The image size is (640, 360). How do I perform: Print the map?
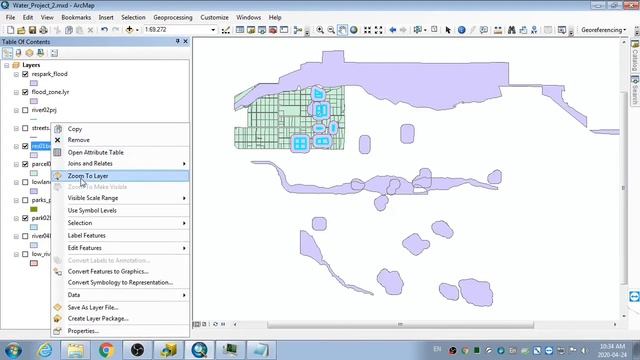[x=43, y=30]
